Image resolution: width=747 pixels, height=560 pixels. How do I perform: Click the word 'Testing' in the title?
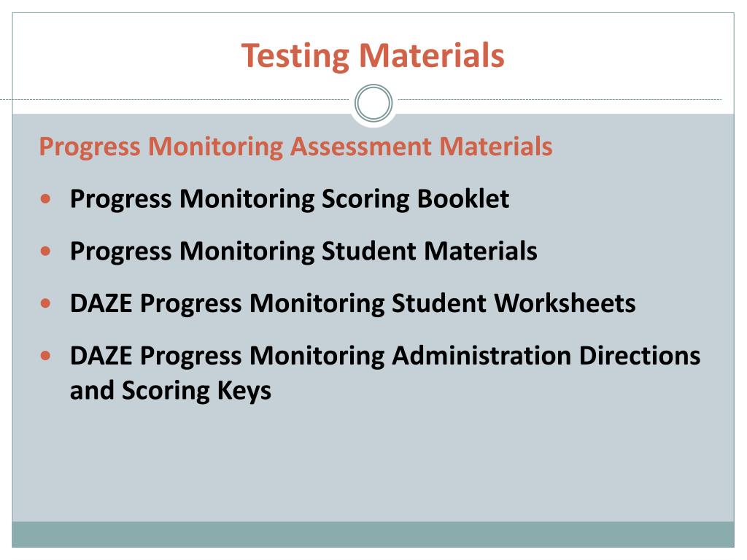[x=295, y=57]
